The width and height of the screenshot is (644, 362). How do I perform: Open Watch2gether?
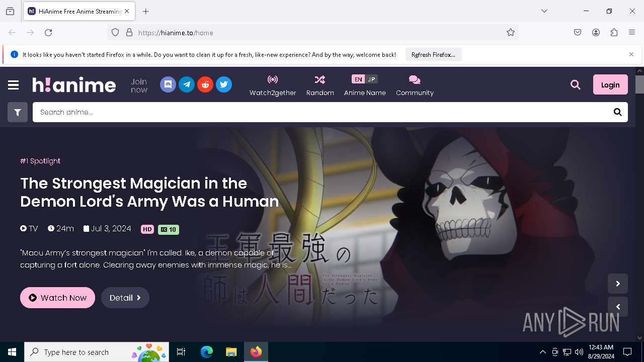[273, 85]
